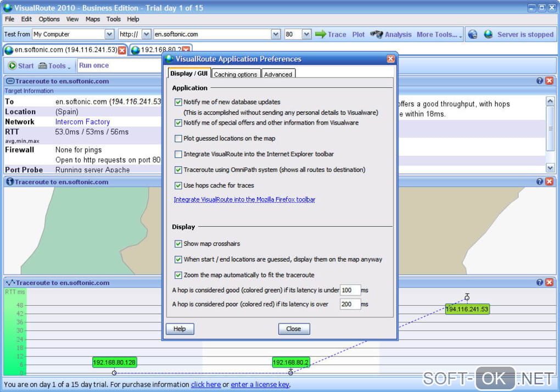Viewport: 560px width, 392px height.
Task: Click the green Trace arrow icon
Action: 321,34
